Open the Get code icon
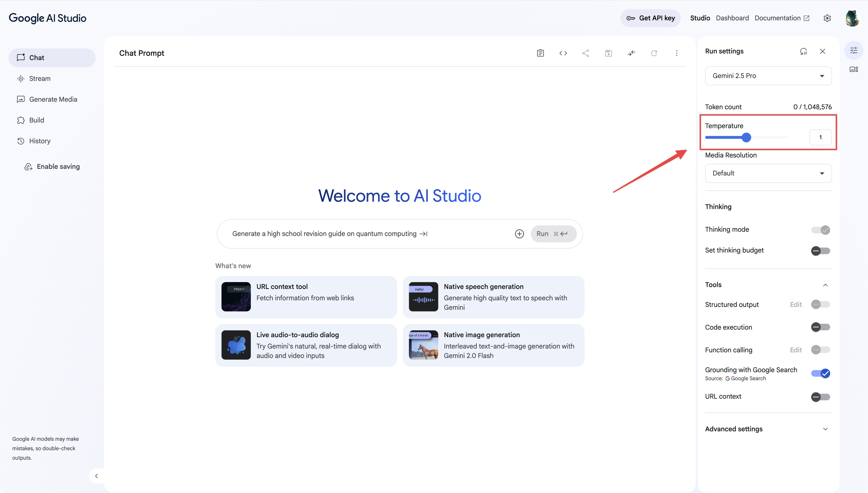This screenshot has height=493, width=868. click(563, 53)
